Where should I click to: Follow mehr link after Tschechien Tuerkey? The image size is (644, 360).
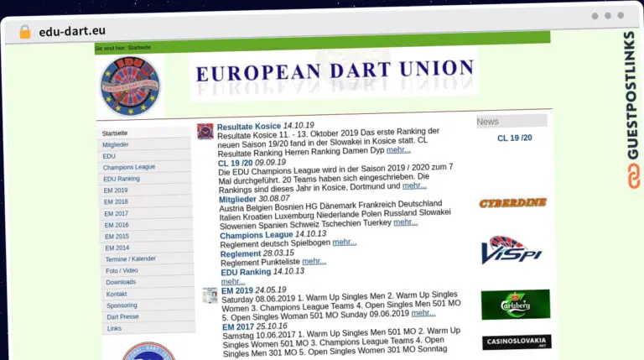click(x=406, y=222)
